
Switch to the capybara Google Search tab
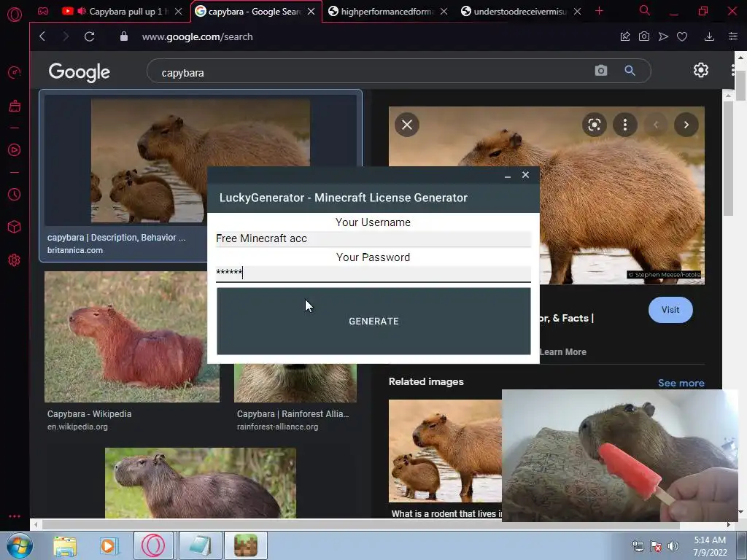(x=255, y=11)
